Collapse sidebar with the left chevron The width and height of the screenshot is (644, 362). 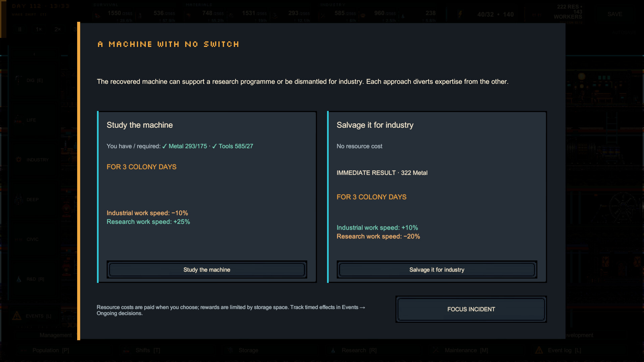(34, 54)
